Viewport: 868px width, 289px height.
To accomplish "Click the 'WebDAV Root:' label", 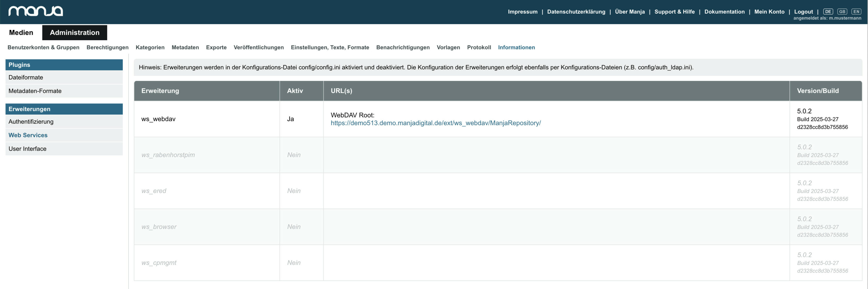I will tap(352, 115).
